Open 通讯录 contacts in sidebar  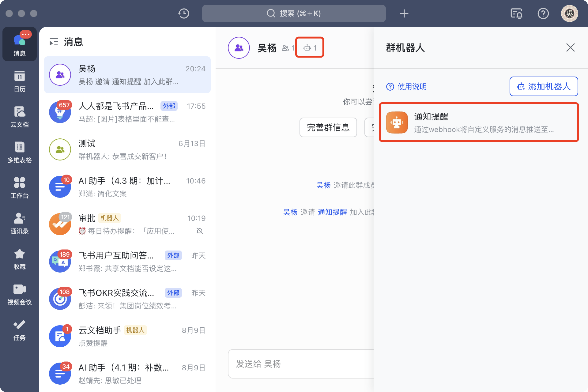20,223
